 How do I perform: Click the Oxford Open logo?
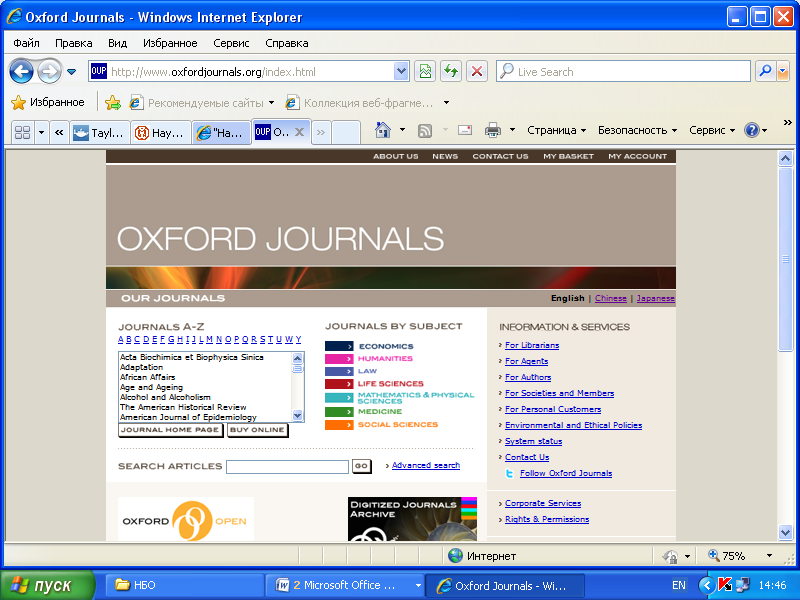click(185, 519)
